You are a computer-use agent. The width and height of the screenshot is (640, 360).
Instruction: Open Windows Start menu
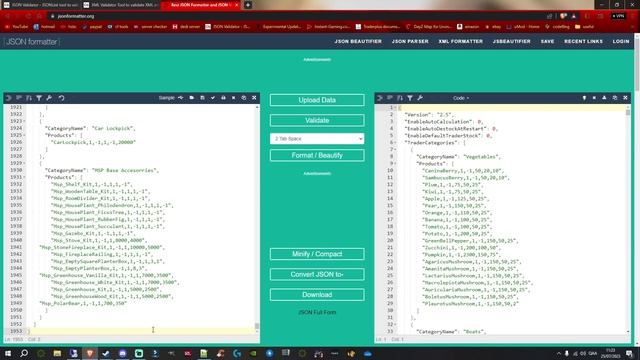(8, 353)
